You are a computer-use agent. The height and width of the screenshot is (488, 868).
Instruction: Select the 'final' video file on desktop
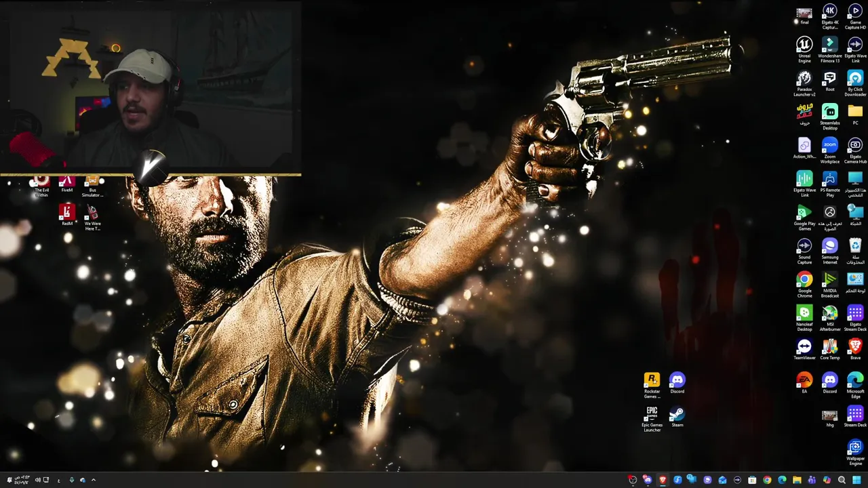pos(804,16)
